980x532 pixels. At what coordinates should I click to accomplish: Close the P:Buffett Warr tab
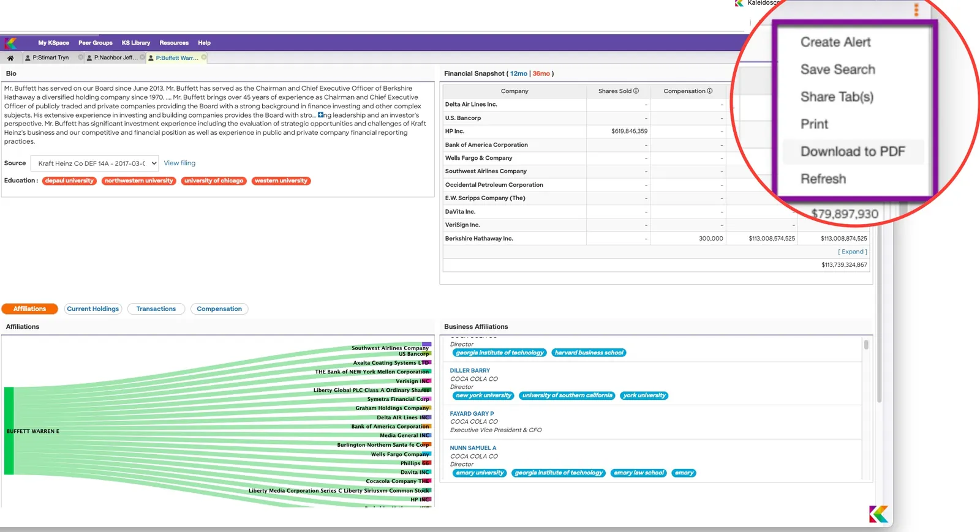coord(204,58)
